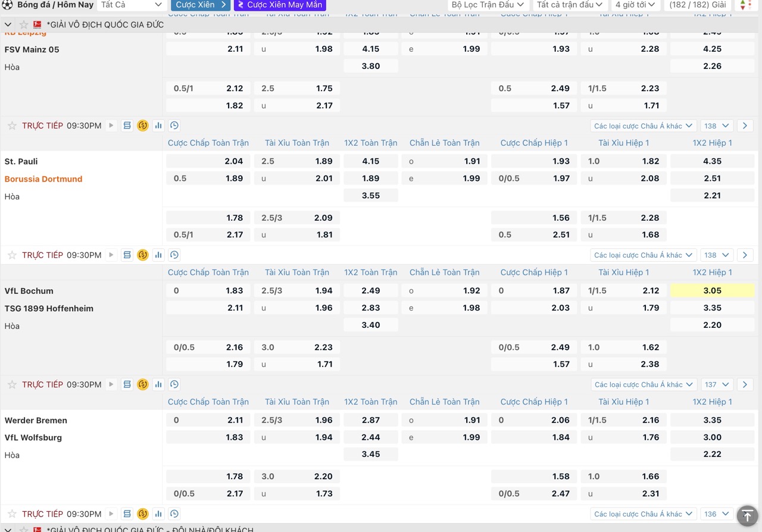Select the 3.40 draw odds in Bochum match
The image size is (762, 532).
pos(370,325)
